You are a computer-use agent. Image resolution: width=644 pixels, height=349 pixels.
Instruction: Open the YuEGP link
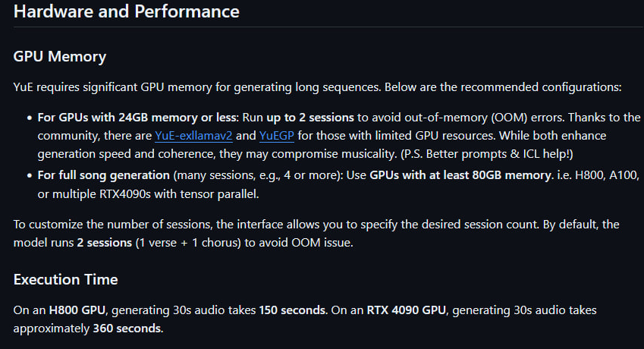pos(276,136)
